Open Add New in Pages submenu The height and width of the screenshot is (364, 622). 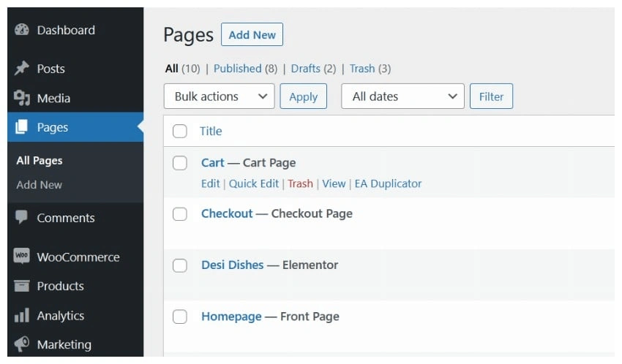pyautogui.click(x=40, y=185)
